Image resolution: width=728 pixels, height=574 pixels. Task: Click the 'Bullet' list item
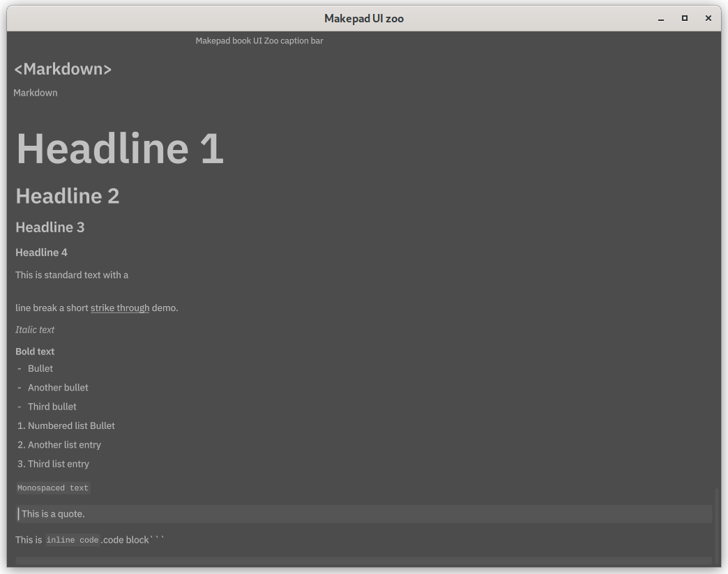[x=40, y=368]
